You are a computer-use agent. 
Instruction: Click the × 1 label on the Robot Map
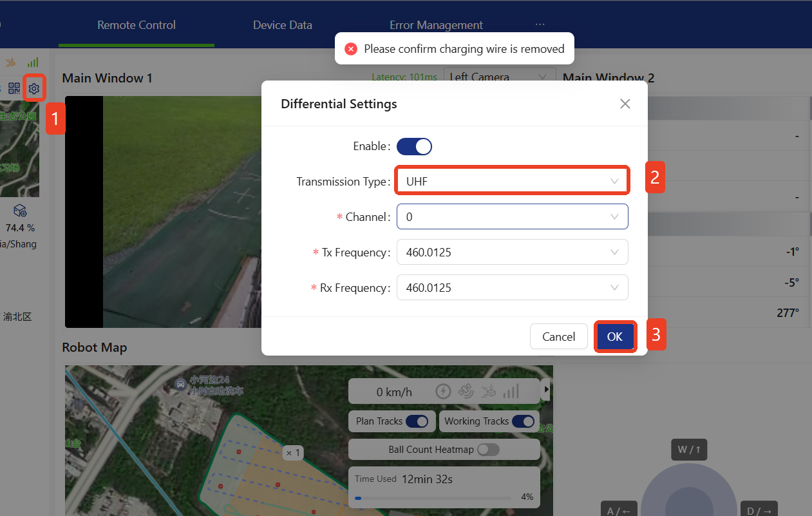[294, 454]
